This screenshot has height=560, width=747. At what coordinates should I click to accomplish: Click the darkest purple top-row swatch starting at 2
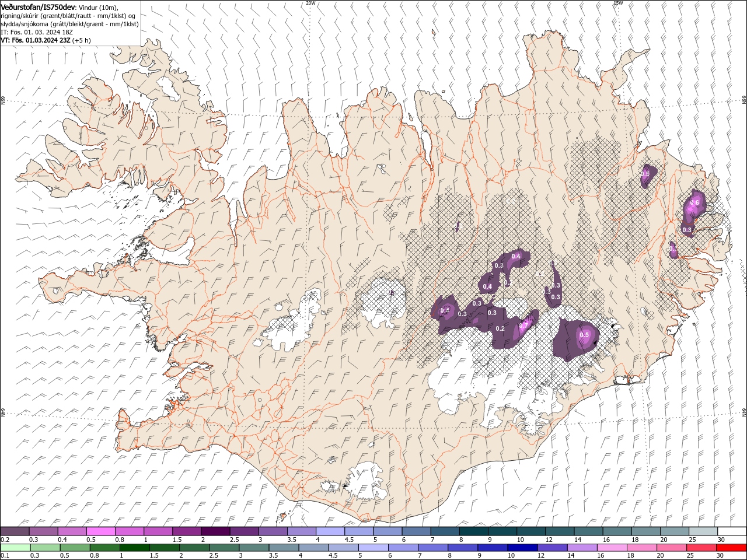point(215,531)
